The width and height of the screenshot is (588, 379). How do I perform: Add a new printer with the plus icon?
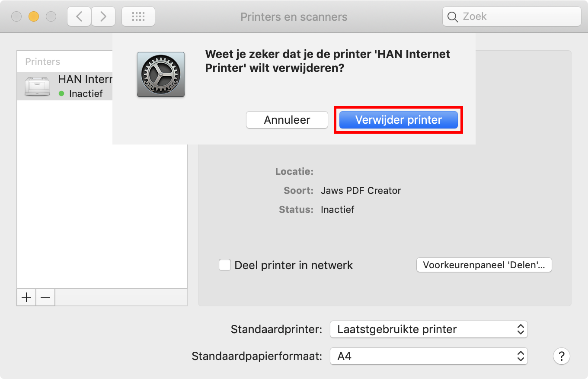tap(26, 297)
